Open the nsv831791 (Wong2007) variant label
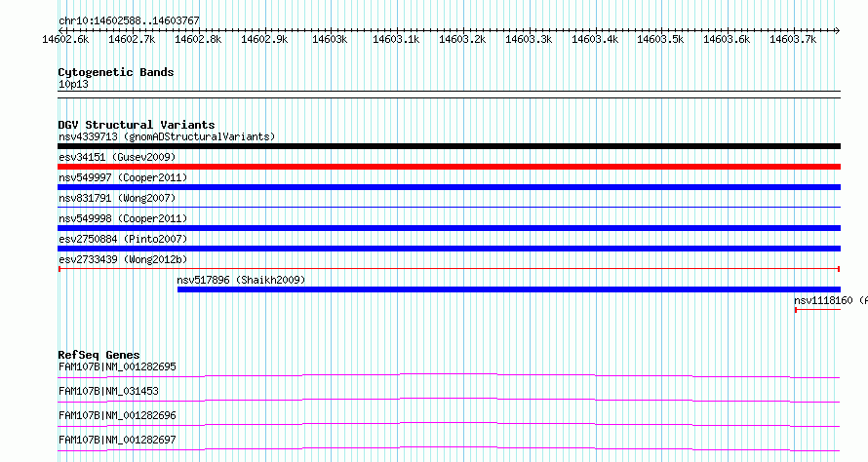This screenshot has height=462, width=868. 117,198
